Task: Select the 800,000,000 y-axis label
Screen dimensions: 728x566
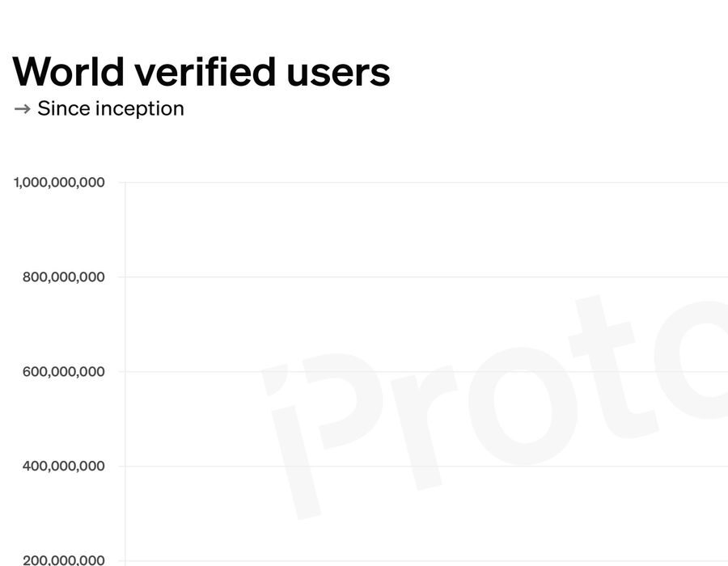Action: pyautogui.click(x=63, y=277)
